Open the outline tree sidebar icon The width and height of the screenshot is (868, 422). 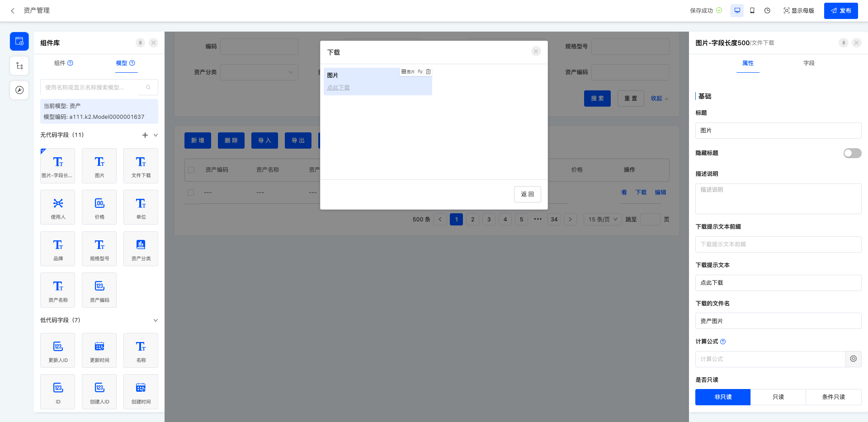coord(19,66)
